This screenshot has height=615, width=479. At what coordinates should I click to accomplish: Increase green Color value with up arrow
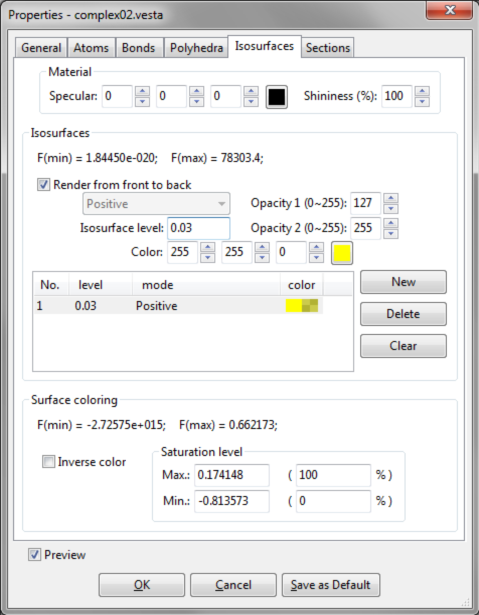click(x=262, y=247)
